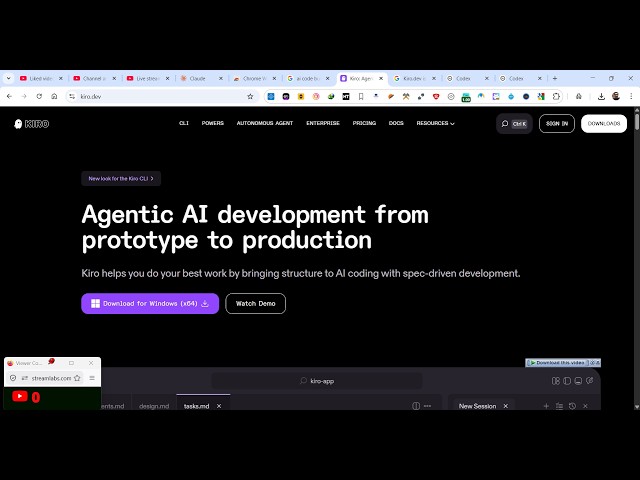This screenshot has width=640, height=480.
Task: Bookmark star in streamlabs window
Action: tap(77, 378)
